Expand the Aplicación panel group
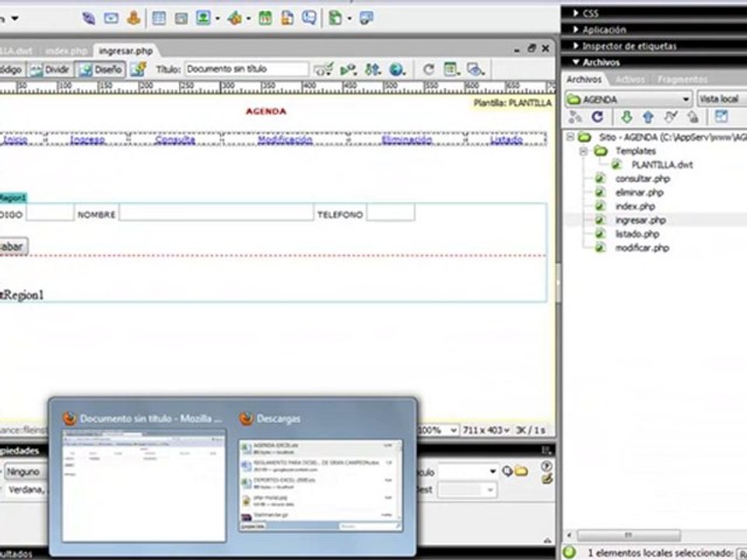747x560 pixels. [576, 30]
